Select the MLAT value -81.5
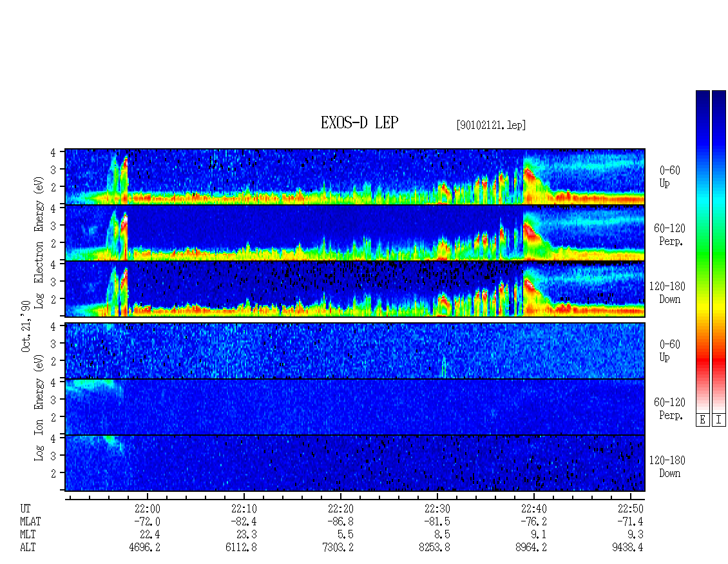 437,521
